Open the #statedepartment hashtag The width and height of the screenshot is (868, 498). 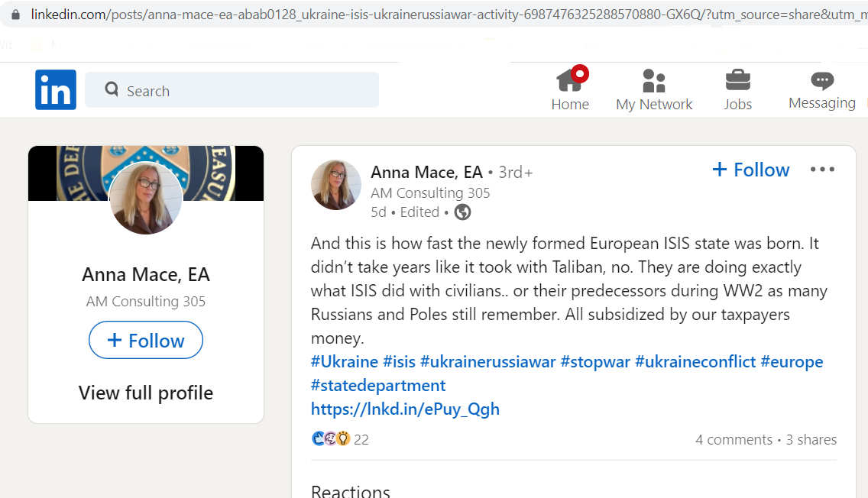tap(378, 385)
